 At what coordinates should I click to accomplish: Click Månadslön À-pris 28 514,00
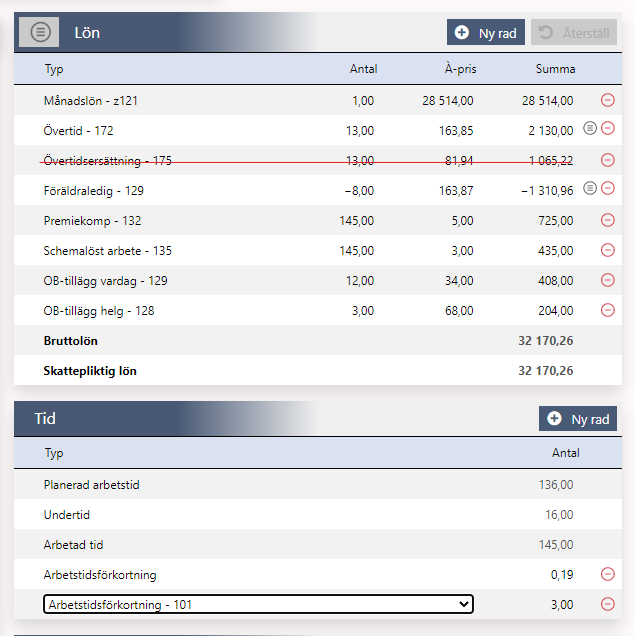tap(448, 101)
